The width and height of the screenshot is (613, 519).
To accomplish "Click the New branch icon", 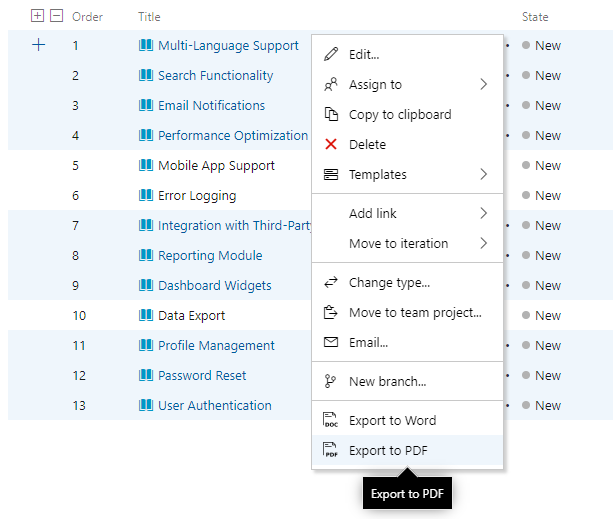I will point(331,381).
